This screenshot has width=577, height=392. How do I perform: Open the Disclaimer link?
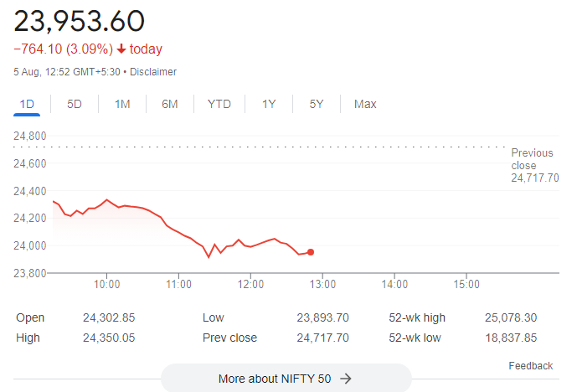coord(153,72)
